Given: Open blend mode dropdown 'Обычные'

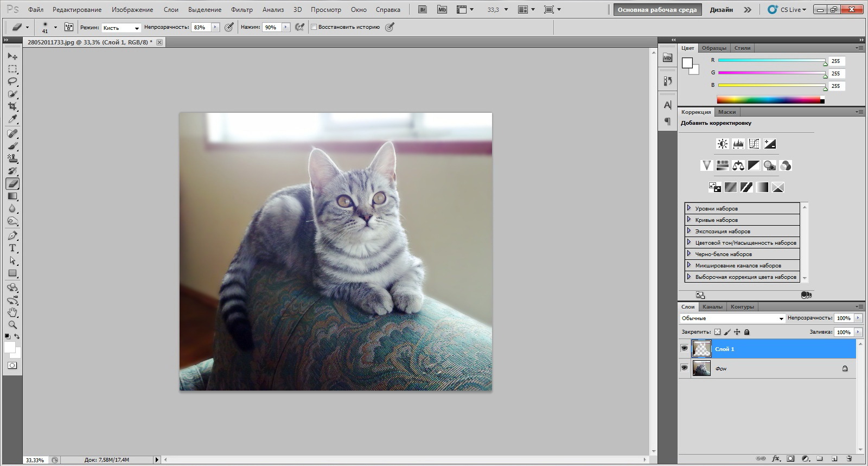Looking at the screenshot, I should [x=732, y=318].
